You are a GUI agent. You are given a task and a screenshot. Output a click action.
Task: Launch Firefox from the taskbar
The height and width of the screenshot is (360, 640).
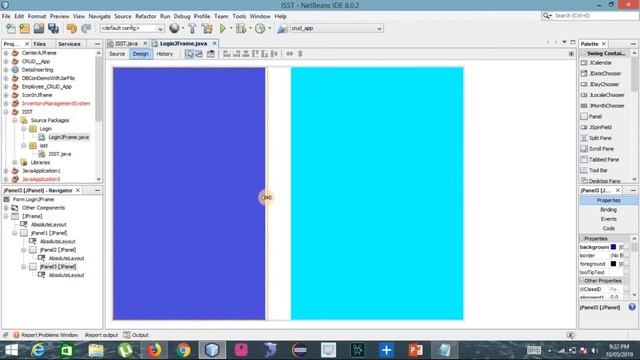154,350
